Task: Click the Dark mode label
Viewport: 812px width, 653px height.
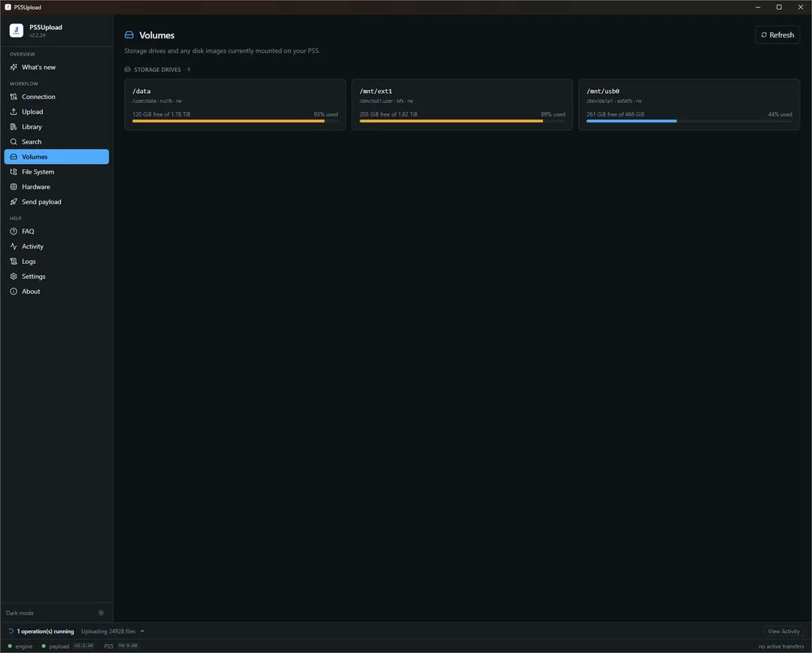Action: point(20,613)
